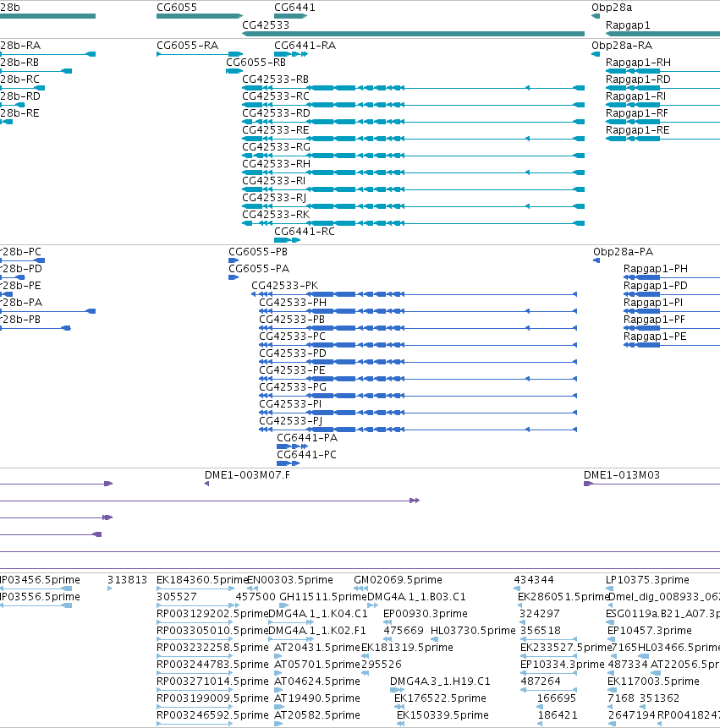Click protein CG42533-PG
Screen dimensions: 720x728
tap(293, 387)
